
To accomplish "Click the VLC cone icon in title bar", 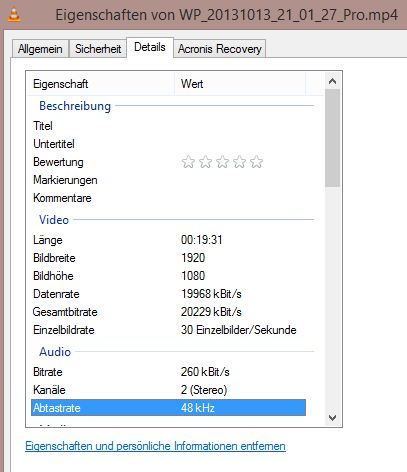I will tap(14, 15).
